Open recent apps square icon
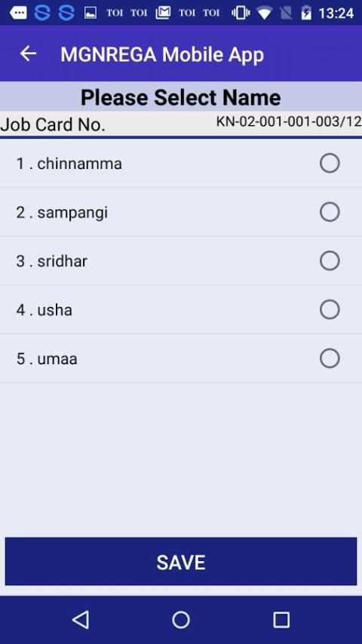 pyautogui.click(x=281, y=619)
